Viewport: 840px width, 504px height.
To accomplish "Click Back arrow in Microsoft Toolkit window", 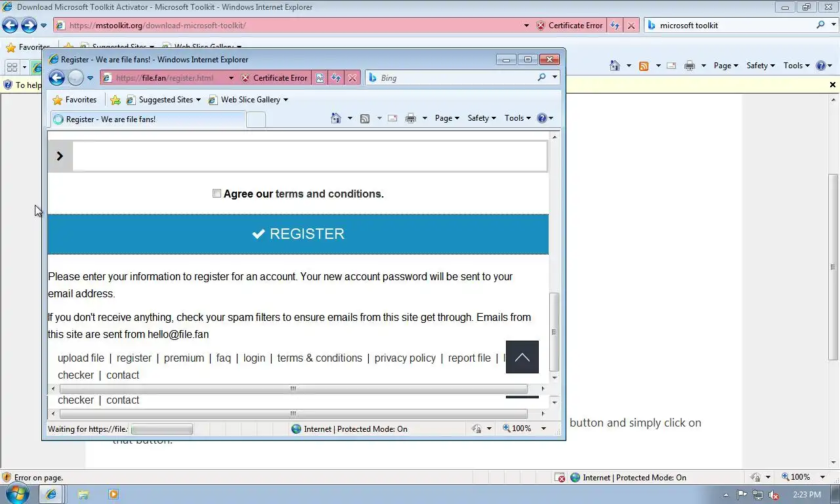I will (x=10, y=26).
